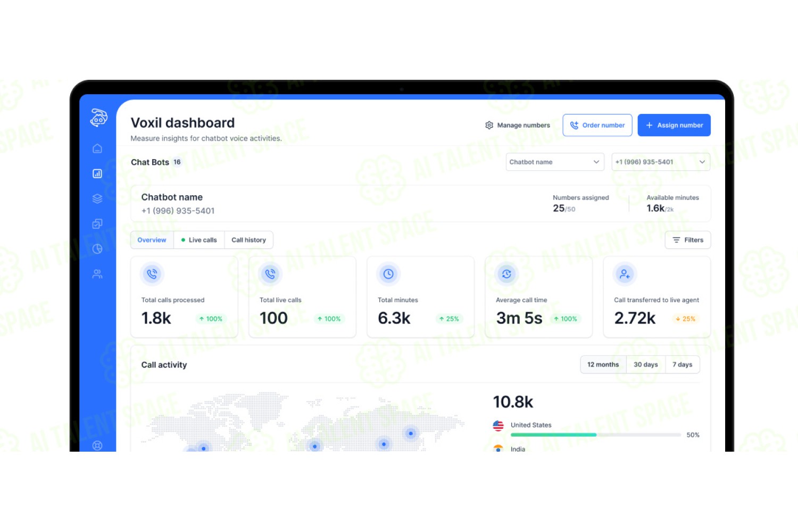Click the plus icon in Assign number

649,125
